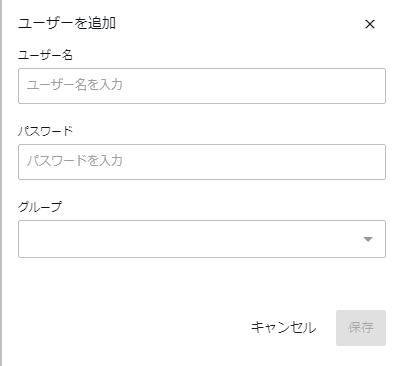Cancel adding the user
This screenshot has width=402, height=366.
pos(283,328)
